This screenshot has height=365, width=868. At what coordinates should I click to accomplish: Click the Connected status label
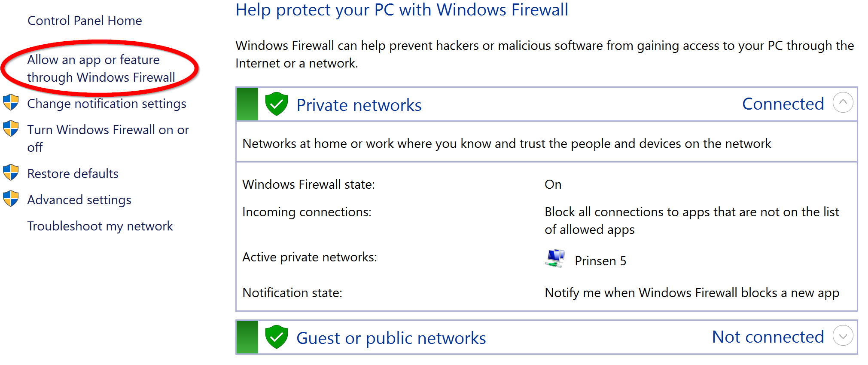(x=783, y=104)
